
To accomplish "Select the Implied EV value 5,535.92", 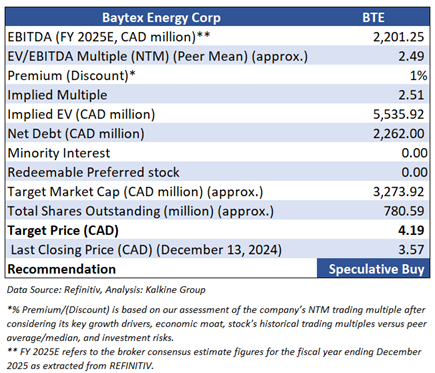I will 398,114.
